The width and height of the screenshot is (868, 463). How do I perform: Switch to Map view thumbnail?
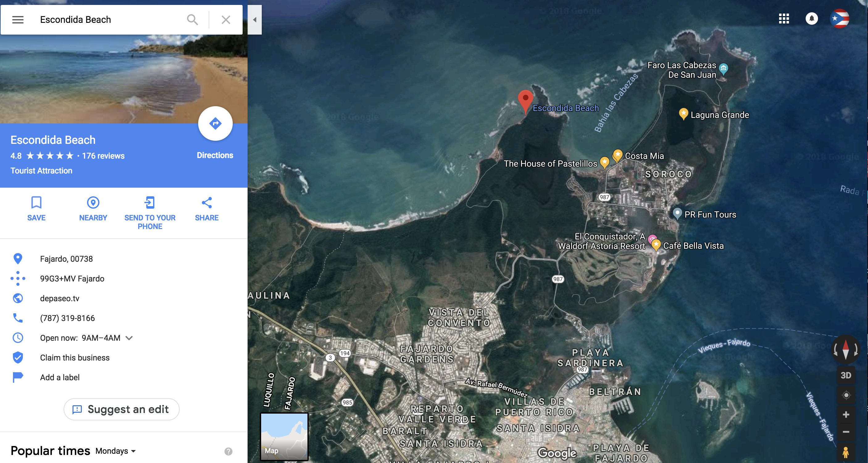pos(284,436)
